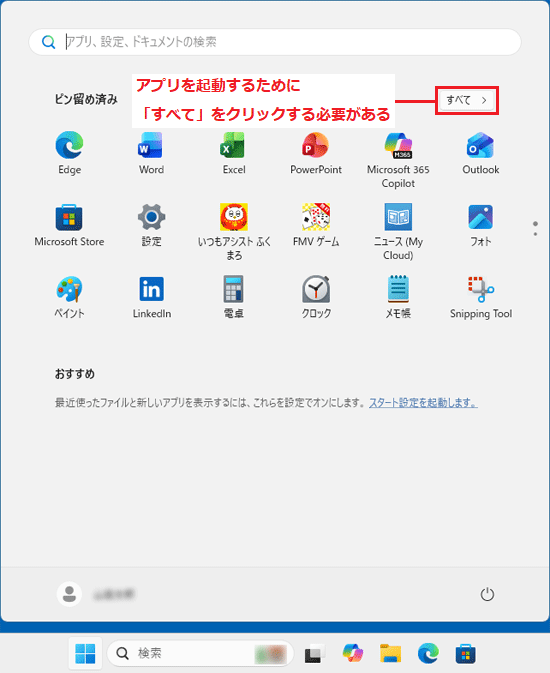Click the taskbar 検索 search box

point(200,653)
